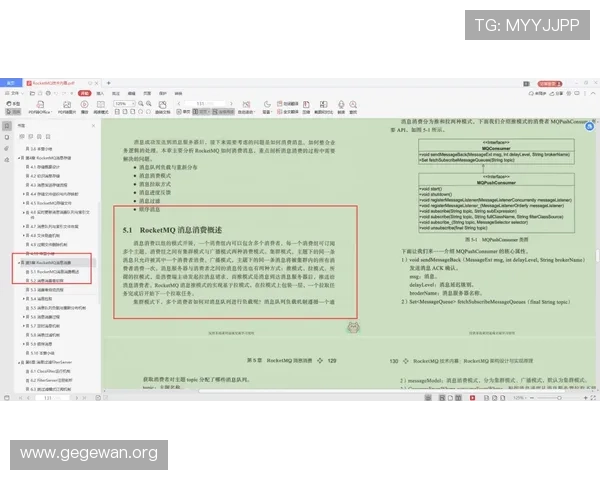Viewport: 600px width, 480px height.
Task: Click the Compress PDF icon
Action: 306,107
